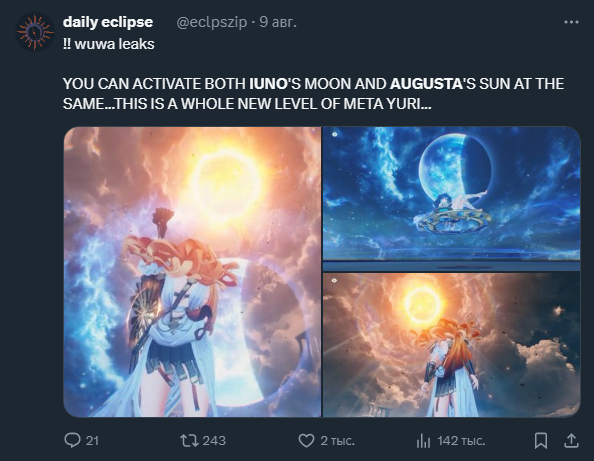Click bold AUGUSTA text in tweet
Viewport: 594px width, 461px height.
(x=426, y=84)
